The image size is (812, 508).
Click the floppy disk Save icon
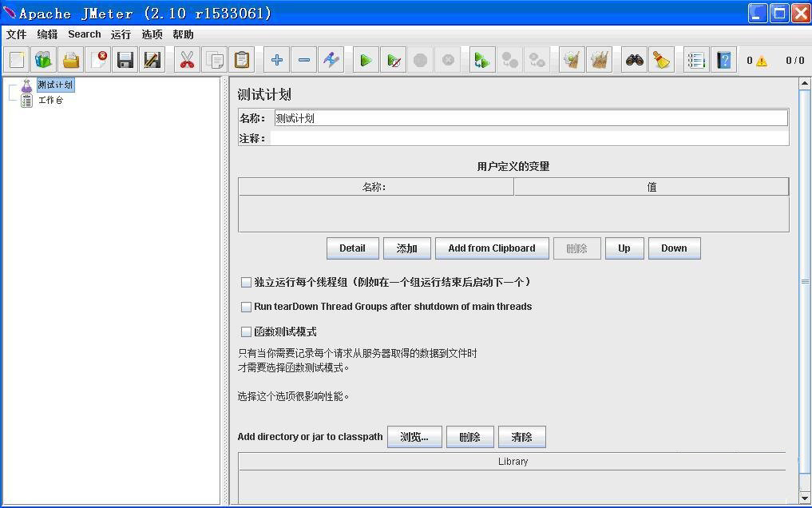coord(125,61)
